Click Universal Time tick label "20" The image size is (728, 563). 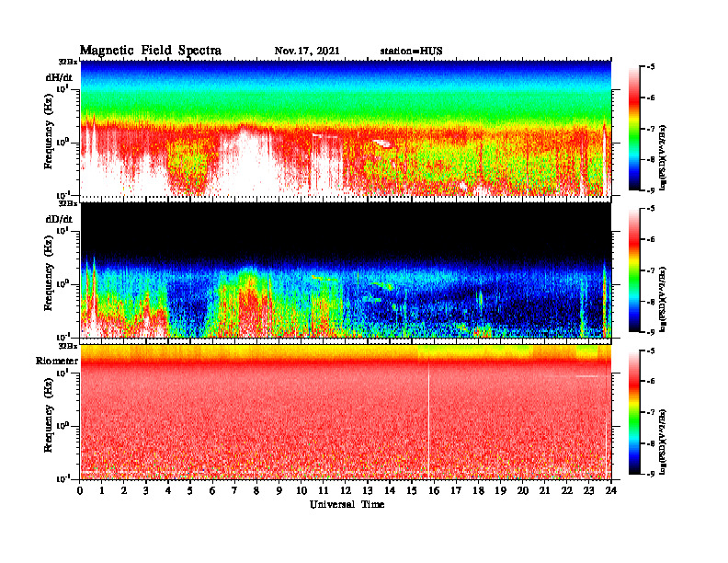tap(523, 491)
